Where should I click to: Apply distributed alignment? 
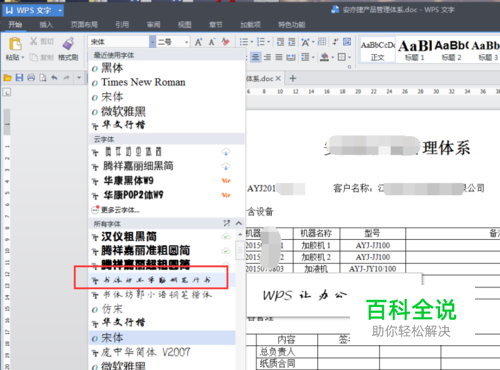pyautogui.click(x=291, y=57)
